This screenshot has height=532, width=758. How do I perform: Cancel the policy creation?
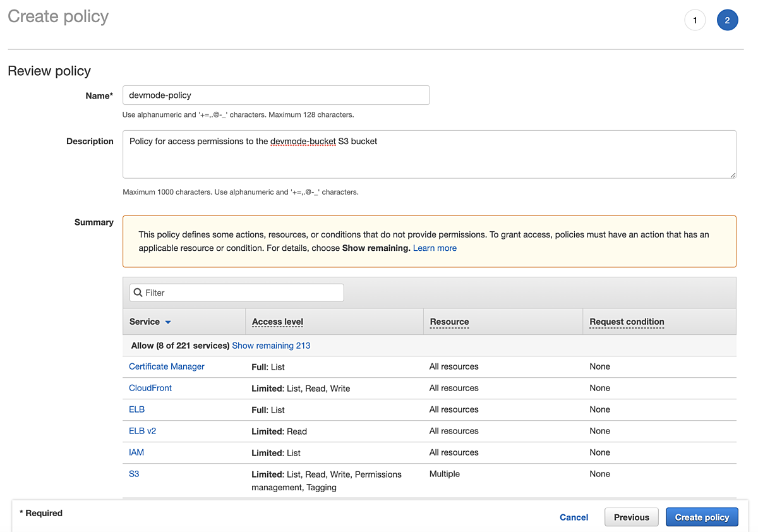tap(574, 517)
